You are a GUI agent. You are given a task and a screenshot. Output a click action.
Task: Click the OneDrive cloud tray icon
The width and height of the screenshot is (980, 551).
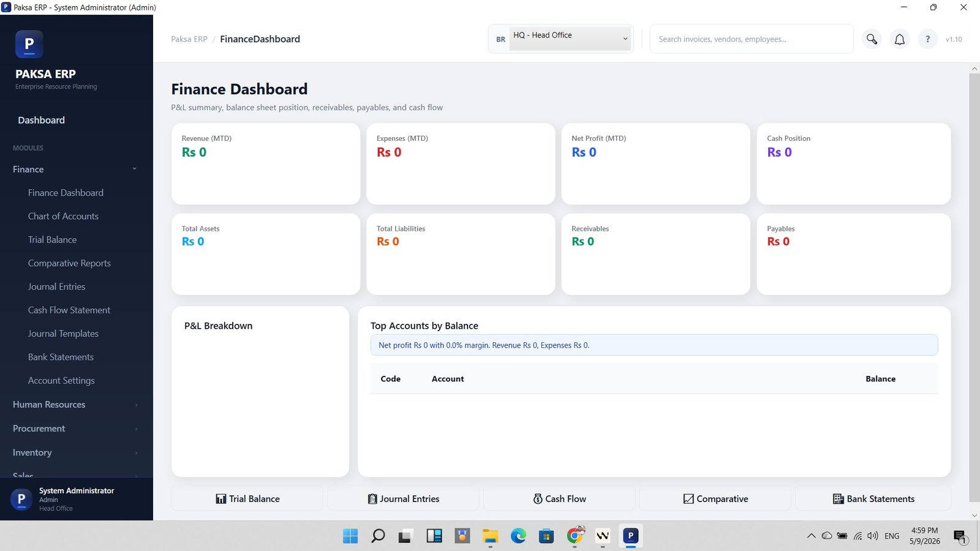click(826, 536)
